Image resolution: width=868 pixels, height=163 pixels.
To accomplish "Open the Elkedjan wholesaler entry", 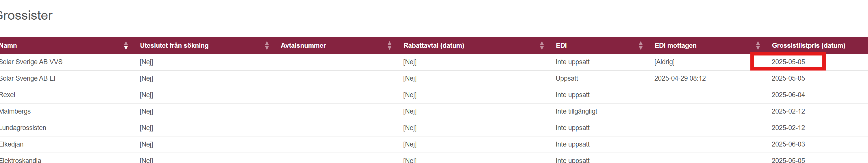I will pyautogui.click(x=12, y=145).
